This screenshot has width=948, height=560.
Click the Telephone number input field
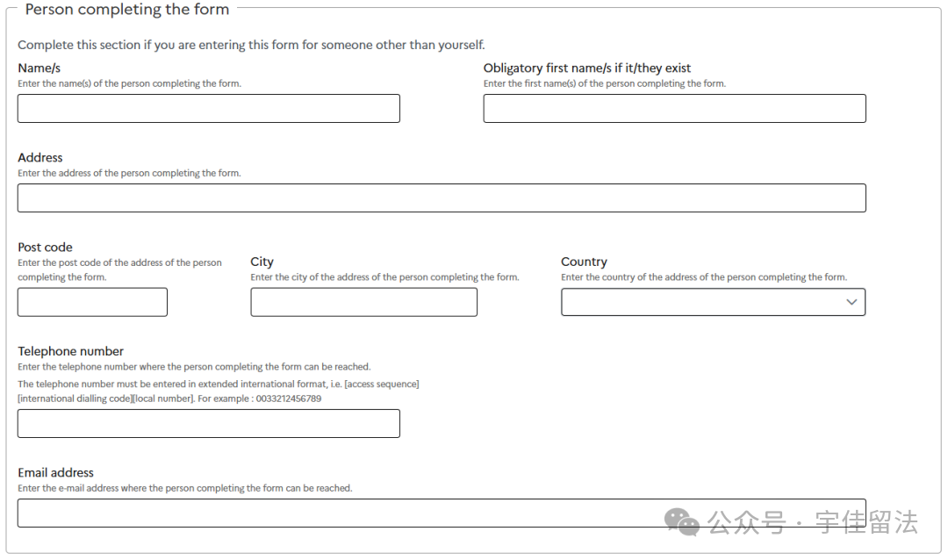(x=208, y=424)
